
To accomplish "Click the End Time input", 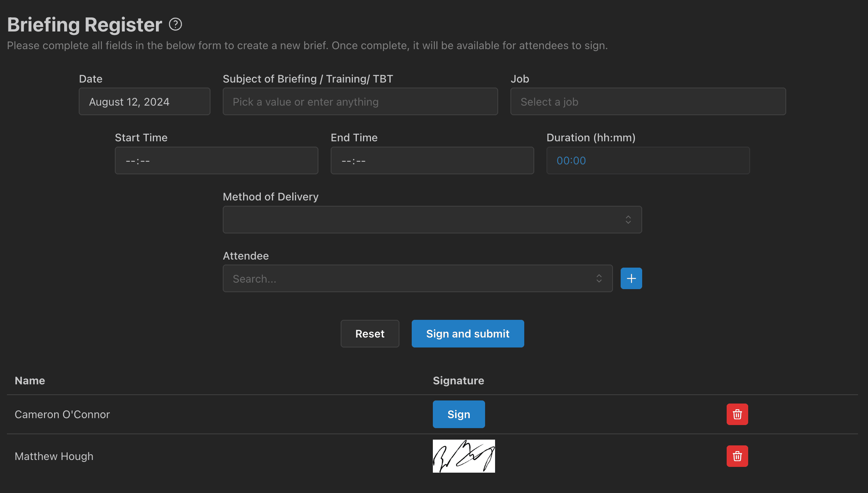I will point(432,160).
